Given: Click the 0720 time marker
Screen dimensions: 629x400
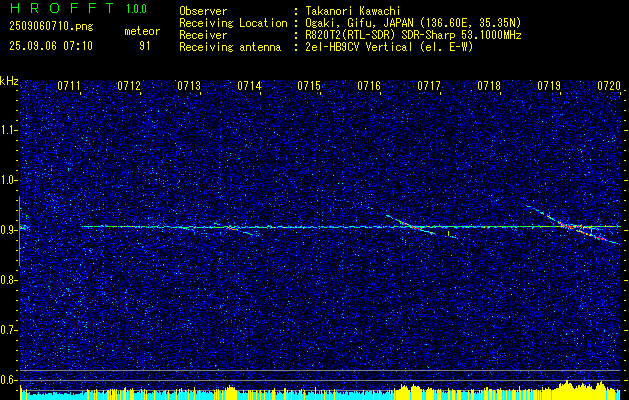Looking at the screenshot, I should [x=609, y=86].
